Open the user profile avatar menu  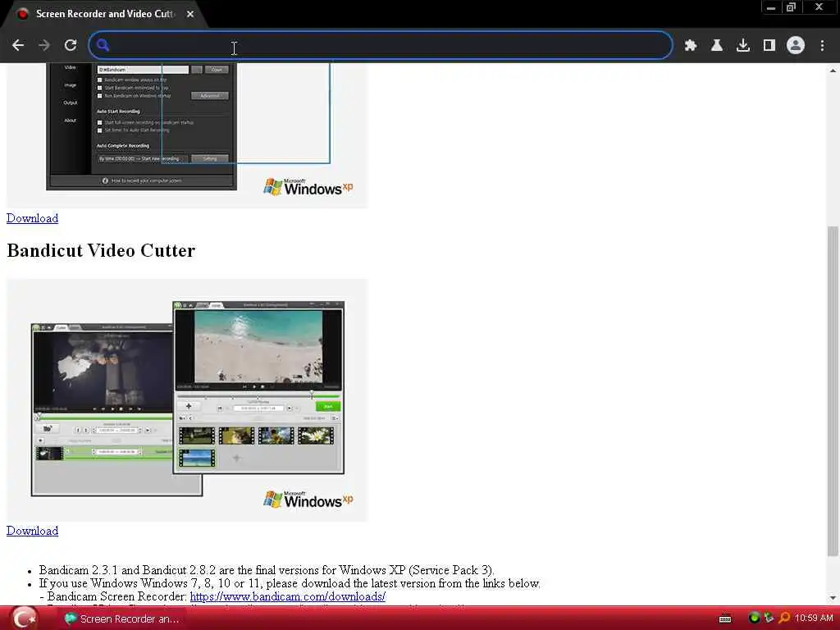pyautogui.click(x=796, y=46)
